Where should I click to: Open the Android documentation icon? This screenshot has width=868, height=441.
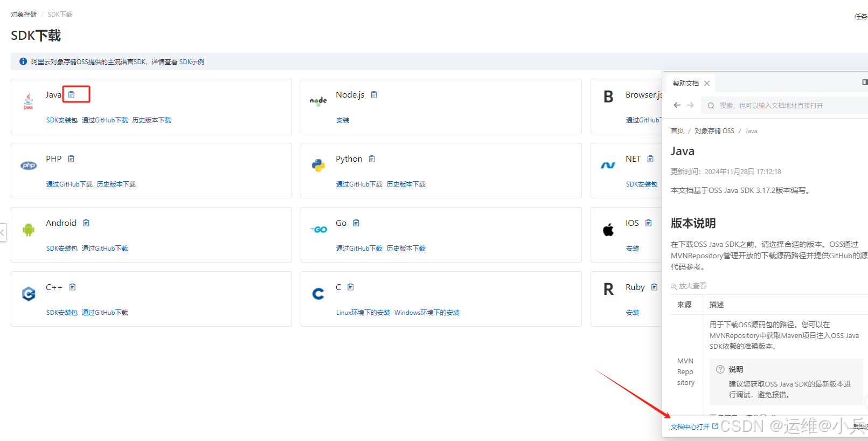pos(86,223)
